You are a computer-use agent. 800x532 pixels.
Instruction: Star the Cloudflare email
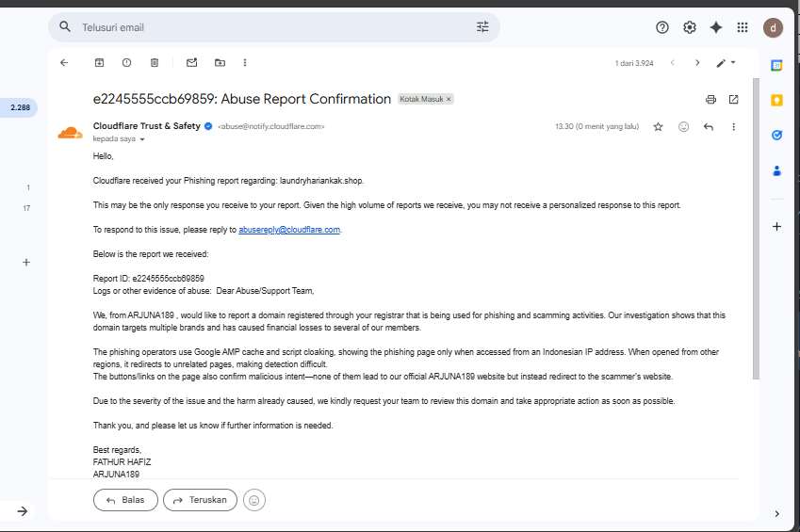pyautogui.click(x=658, y=126)
